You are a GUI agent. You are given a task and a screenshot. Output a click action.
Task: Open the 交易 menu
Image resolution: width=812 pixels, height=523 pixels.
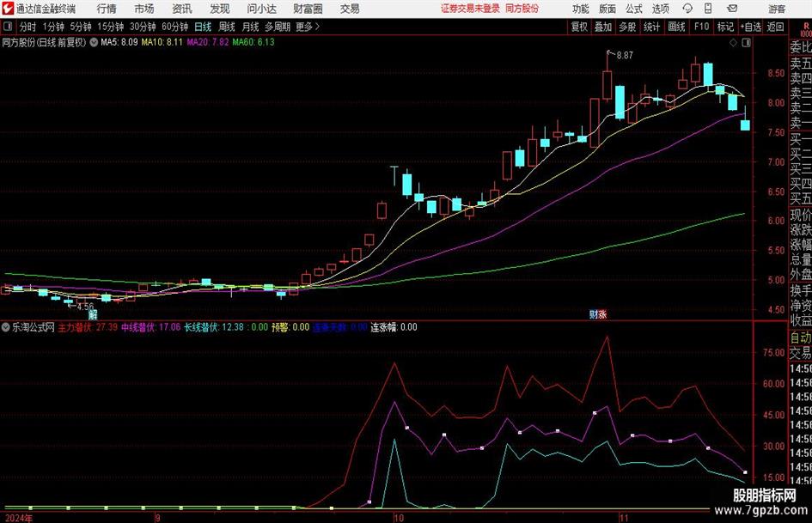tap(350, 9)
